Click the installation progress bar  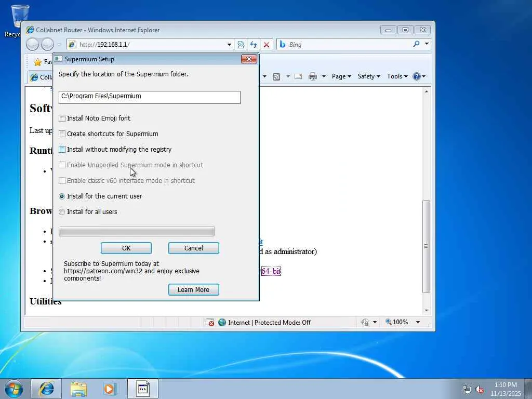pos(137,231)
